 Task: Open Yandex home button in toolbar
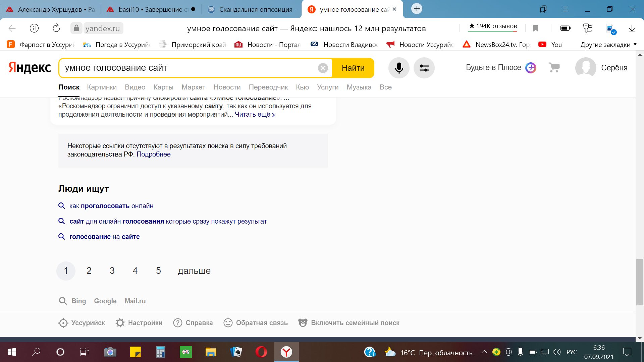point(34,28)
